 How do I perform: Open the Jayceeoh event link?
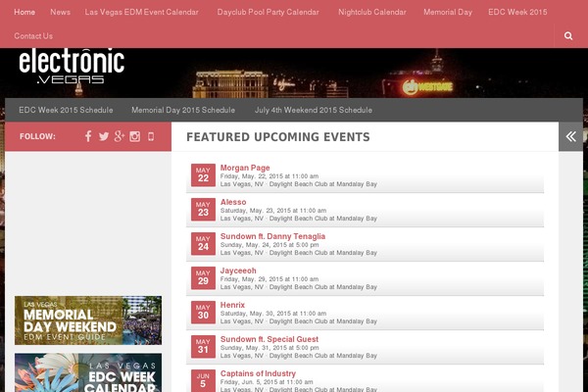[x=238, y=270]
